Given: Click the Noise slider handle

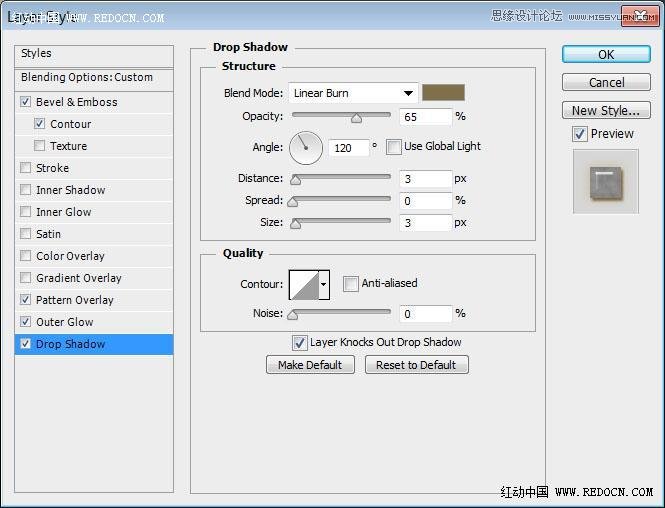Looking at the screenshot, I should point(293,315).
